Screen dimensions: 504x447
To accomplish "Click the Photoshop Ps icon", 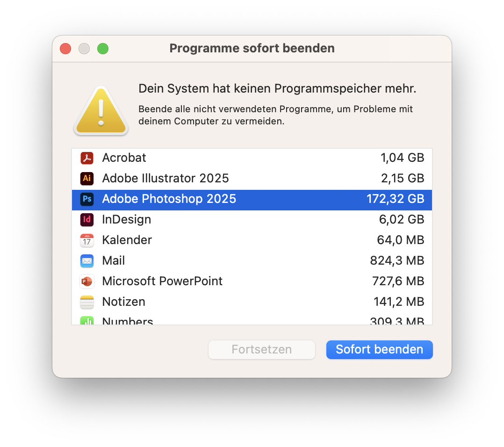I will coord(87,199).
